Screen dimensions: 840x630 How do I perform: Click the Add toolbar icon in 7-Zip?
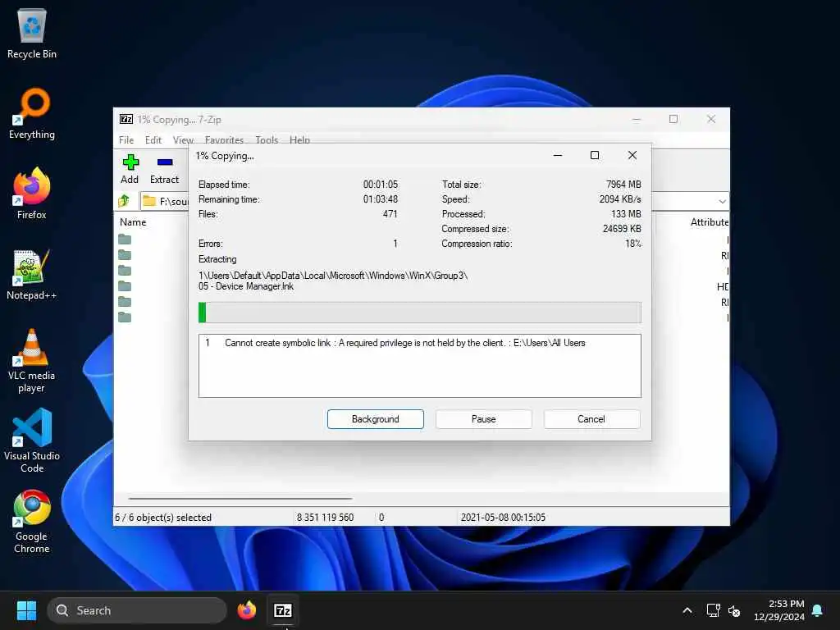130,169
